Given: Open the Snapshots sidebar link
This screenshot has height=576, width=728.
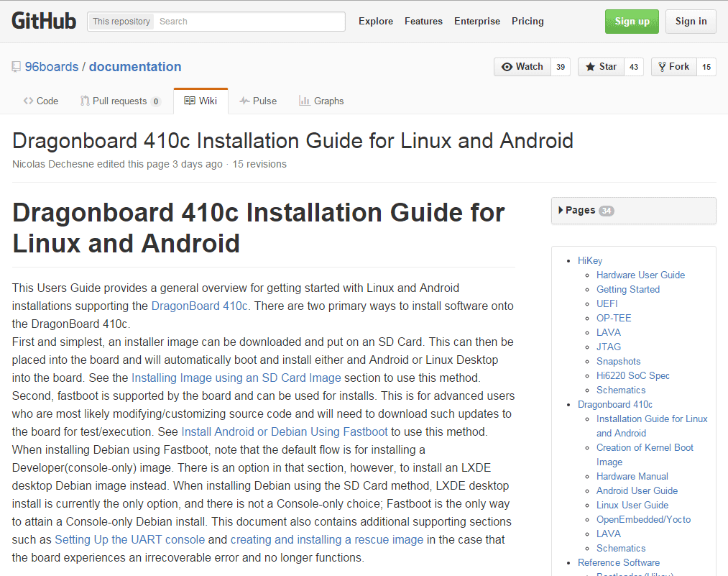Looking at the screenshot, I should click(x=619, y=362).
